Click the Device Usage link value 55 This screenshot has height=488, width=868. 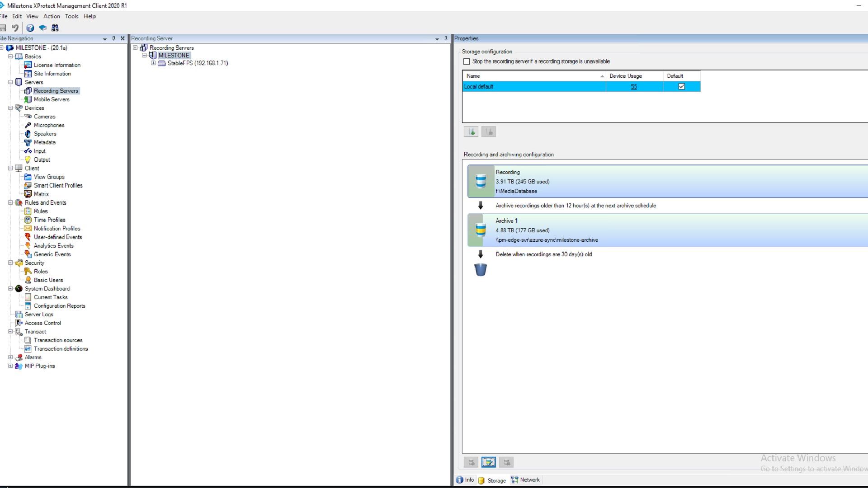634,87
